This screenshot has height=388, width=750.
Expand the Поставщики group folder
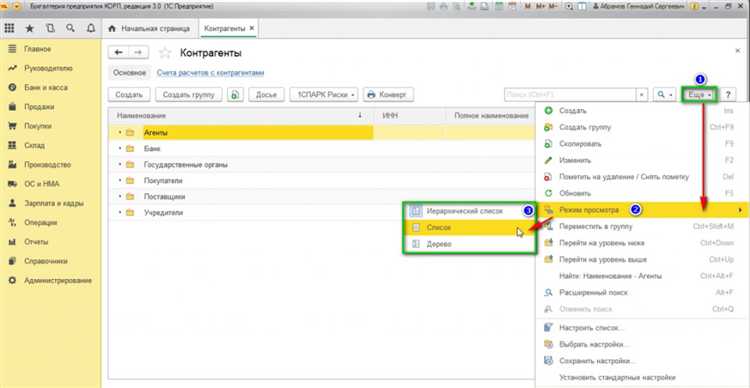pyautogui.click(x=120, y=197)
